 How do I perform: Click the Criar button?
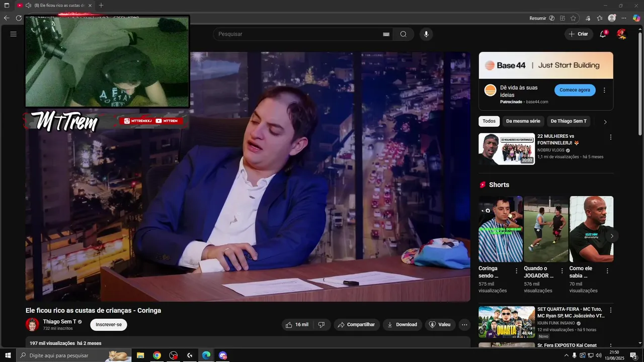(x=578, y=34)
